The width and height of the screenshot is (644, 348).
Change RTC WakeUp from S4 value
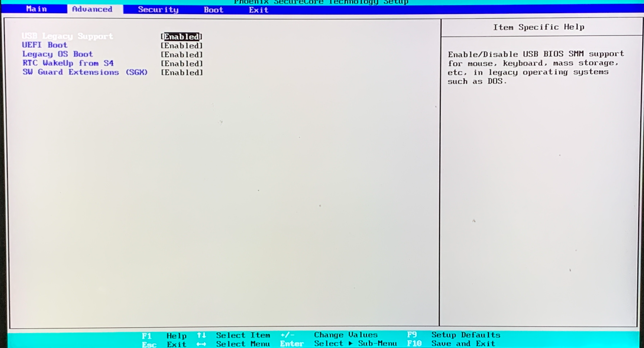[182, 64]
